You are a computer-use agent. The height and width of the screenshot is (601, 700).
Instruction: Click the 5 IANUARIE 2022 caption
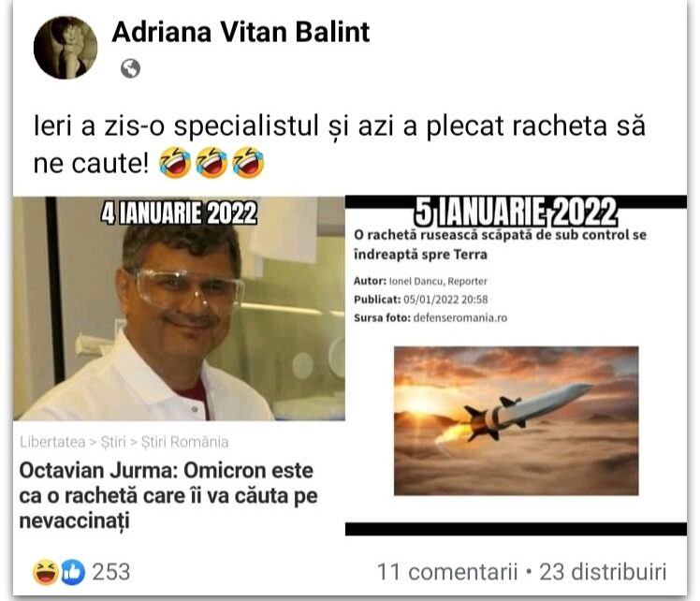516,212
